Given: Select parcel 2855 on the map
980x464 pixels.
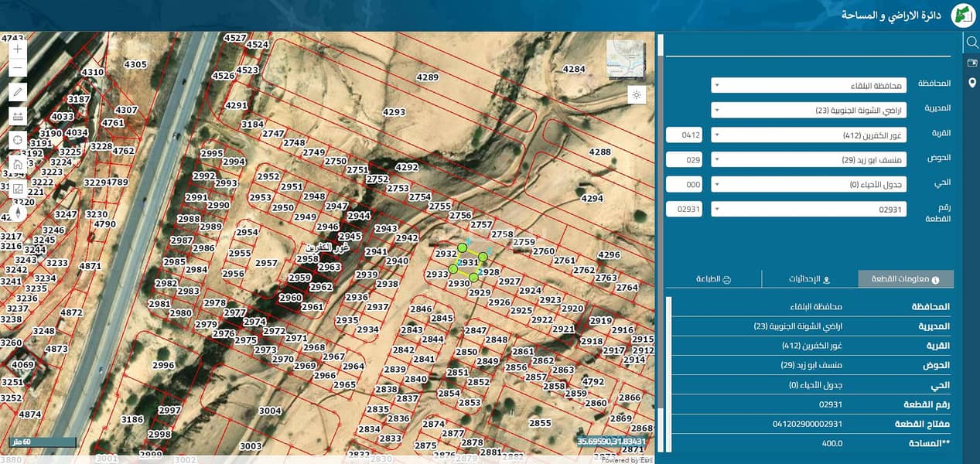Looking at the screenshot, I should click(540, 423).
